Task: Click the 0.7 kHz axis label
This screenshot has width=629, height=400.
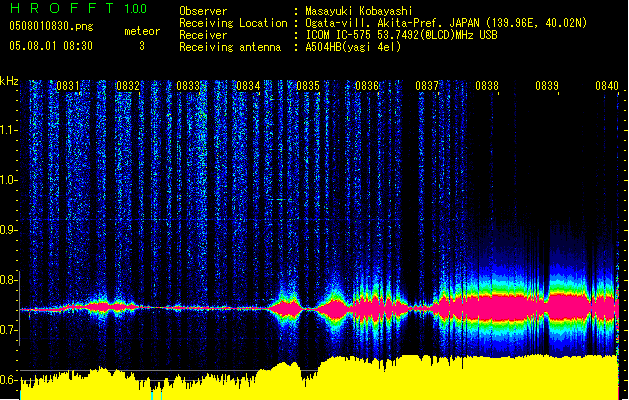Action: 8,330
